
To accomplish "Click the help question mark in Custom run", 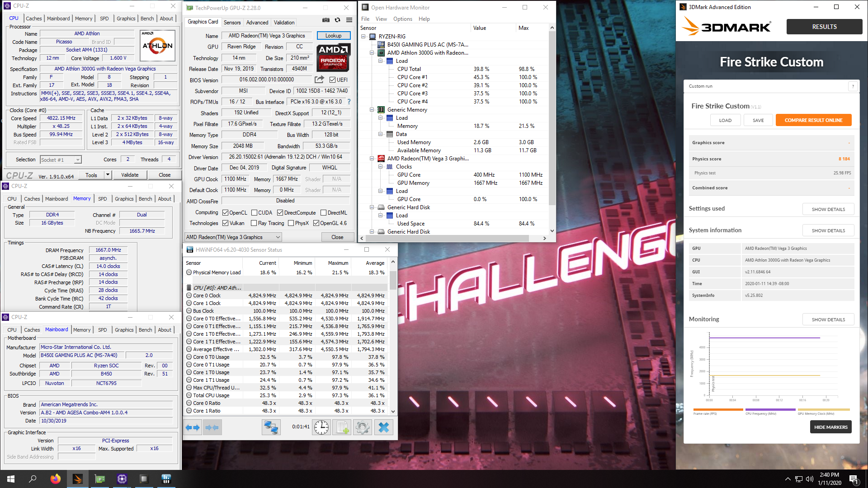I will point(853,86).
